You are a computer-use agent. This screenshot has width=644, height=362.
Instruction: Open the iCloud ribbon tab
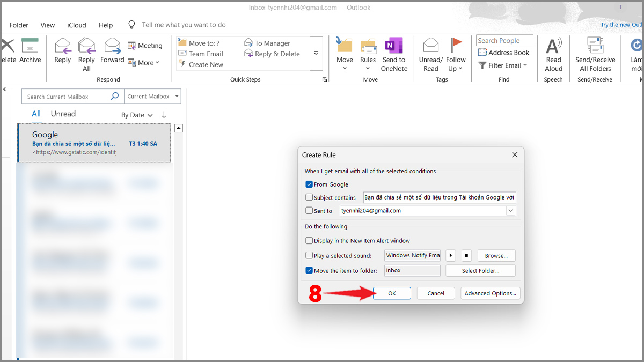77,25
